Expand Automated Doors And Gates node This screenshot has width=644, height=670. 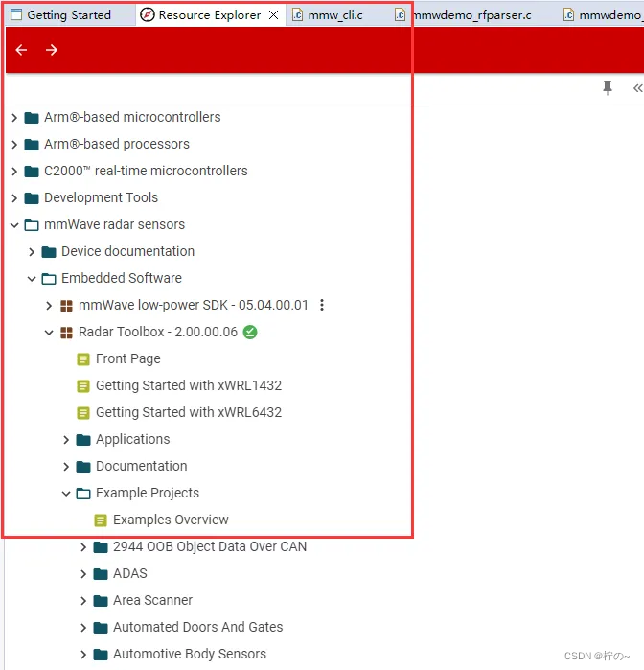click(83, 628)
